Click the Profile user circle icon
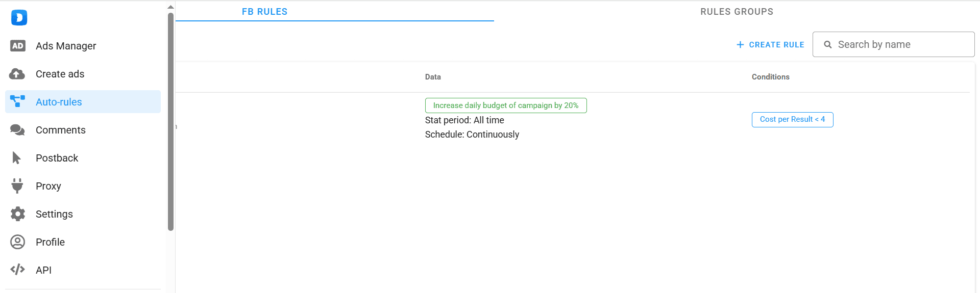This screenshot has height=293, width=980. (18, 242)
